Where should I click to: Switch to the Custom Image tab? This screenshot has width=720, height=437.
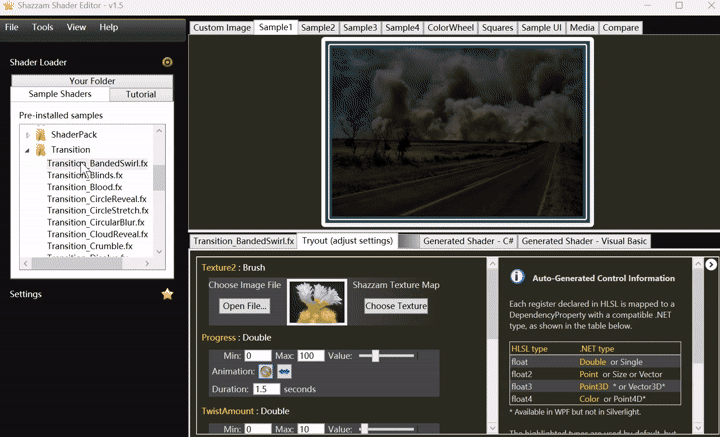222,28
